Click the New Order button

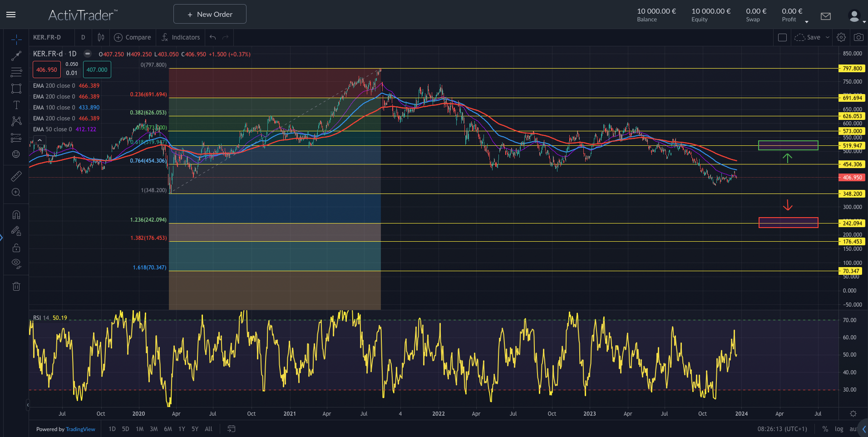pyautogui.click(x=210, y=14)
